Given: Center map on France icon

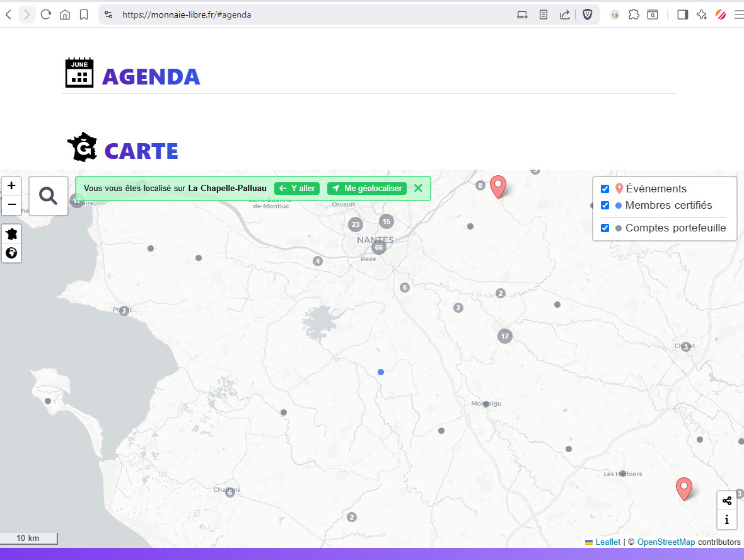Looking at the screenshot, I should tap(11, 234).
